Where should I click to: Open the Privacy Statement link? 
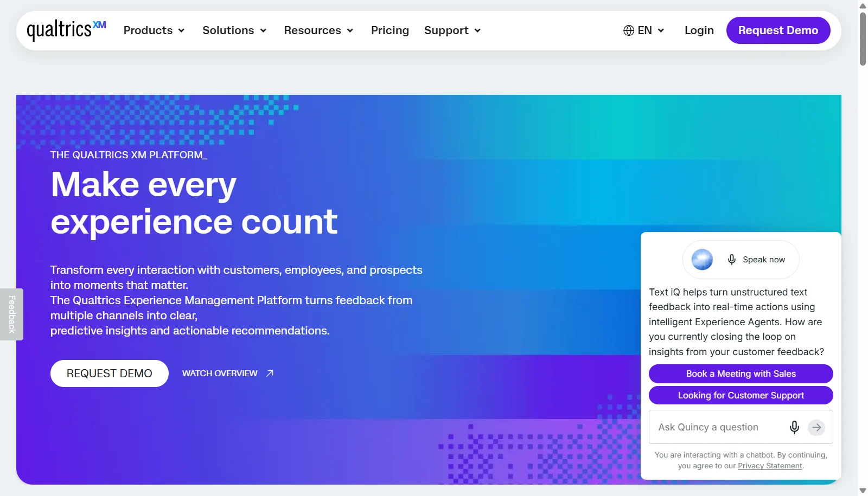coord(770,466)
